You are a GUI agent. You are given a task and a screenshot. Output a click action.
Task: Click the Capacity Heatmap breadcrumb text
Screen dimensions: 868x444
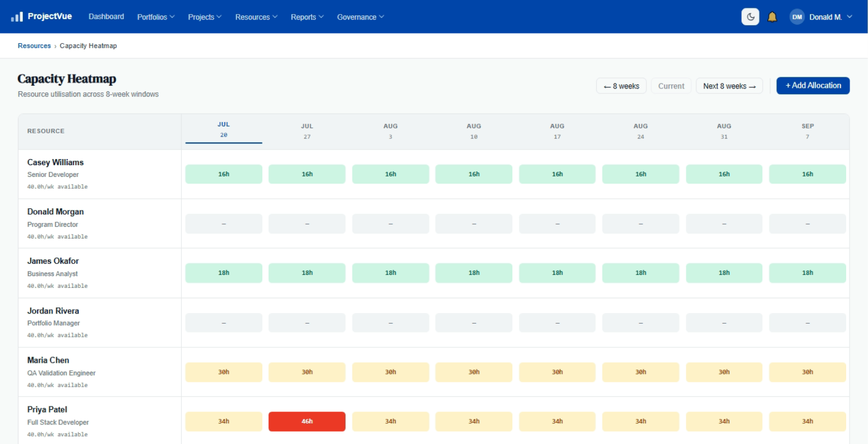(88, 46)
